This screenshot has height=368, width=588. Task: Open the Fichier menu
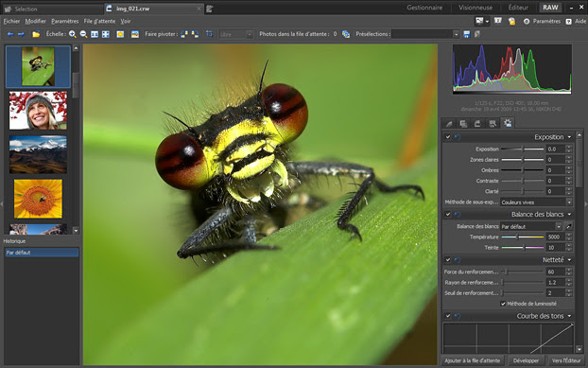point(11,21)
